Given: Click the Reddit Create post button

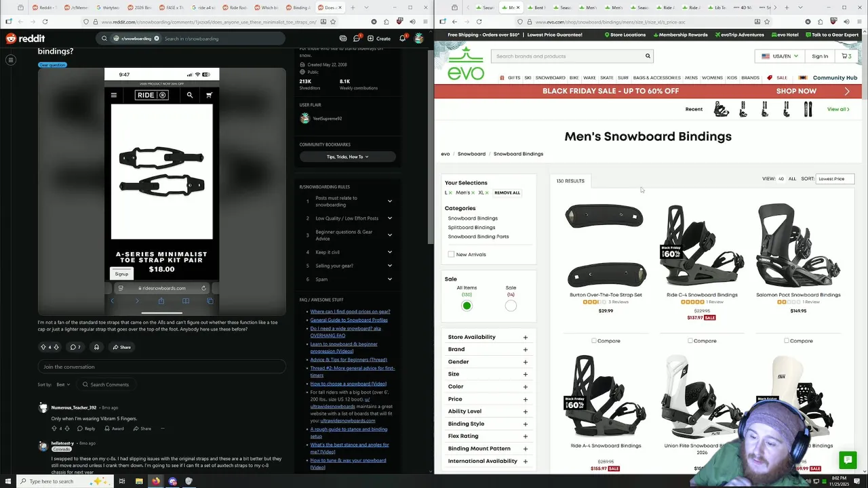Looking at the screenshot, I should point(379,39).
